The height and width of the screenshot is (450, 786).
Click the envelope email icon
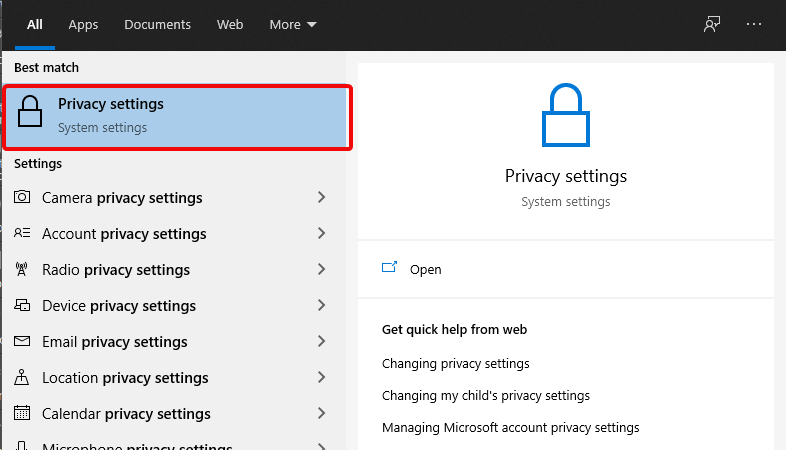(x=22, y=341)
